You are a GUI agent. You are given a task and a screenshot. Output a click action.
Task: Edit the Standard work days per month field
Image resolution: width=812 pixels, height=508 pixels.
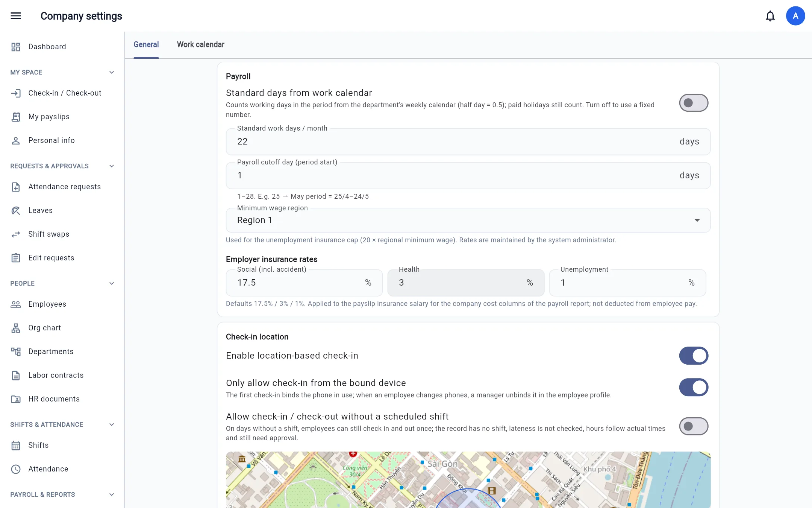coord(468,141)
